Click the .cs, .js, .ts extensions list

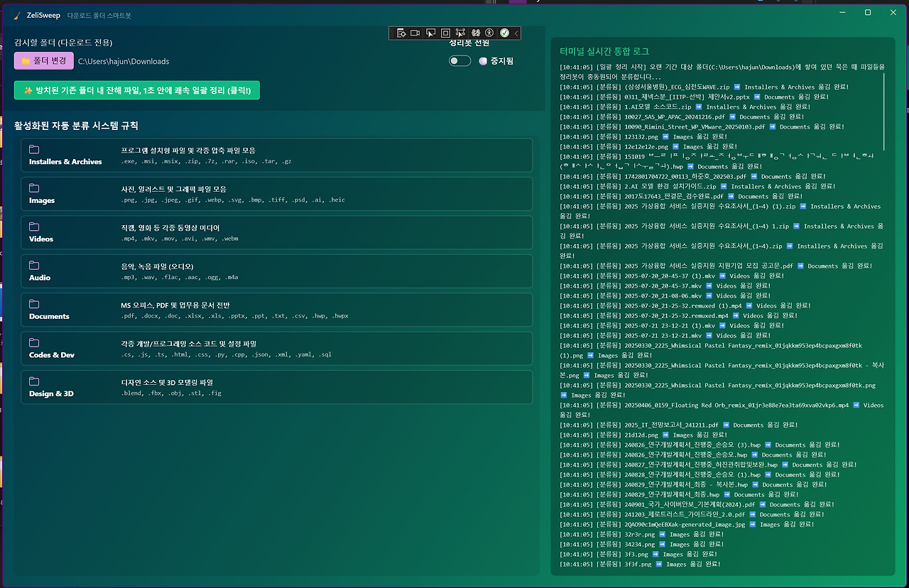click(226, 354)
